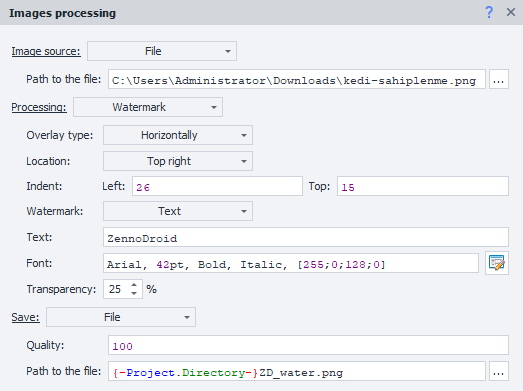Click the Processing label link

pos(39,107)
